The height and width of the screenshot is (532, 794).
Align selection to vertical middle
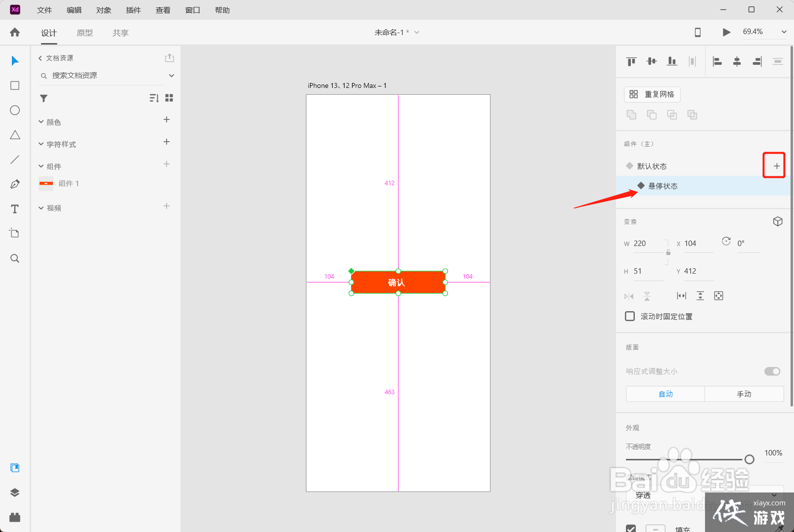(652, 61)
